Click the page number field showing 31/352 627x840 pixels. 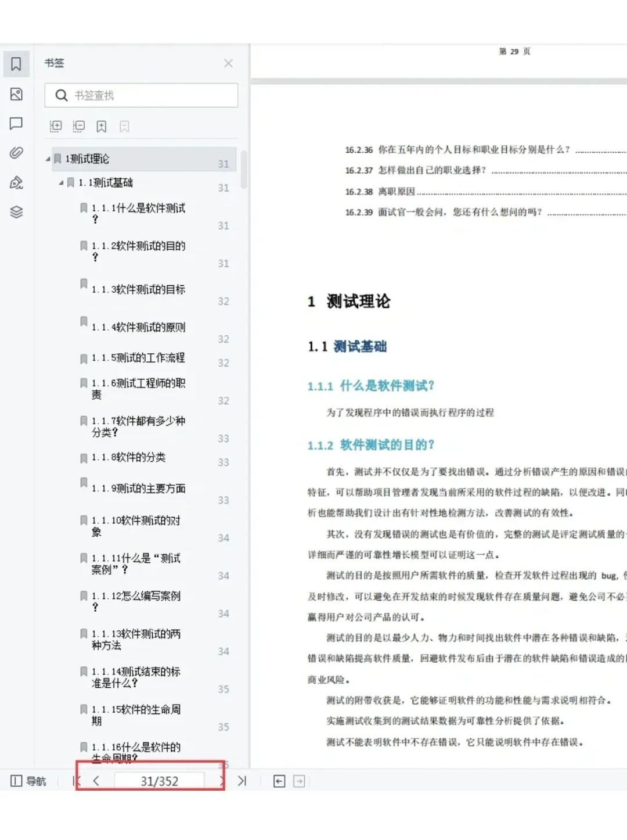coord(158,781)
